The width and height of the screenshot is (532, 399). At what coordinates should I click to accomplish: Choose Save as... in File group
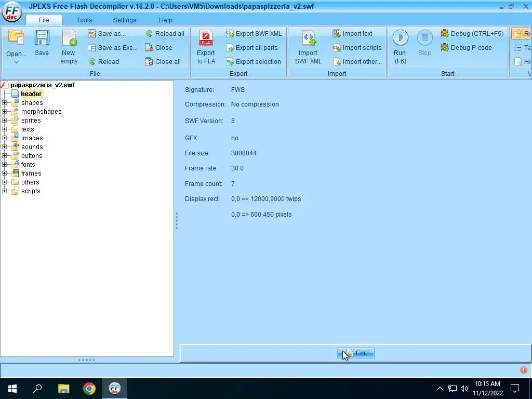click(x=107, y=34)
